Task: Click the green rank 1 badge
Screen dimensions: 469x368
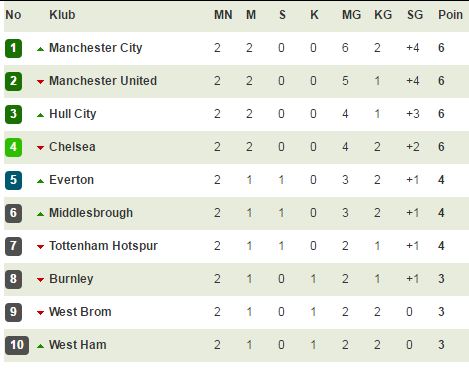Action: (13, 48)
